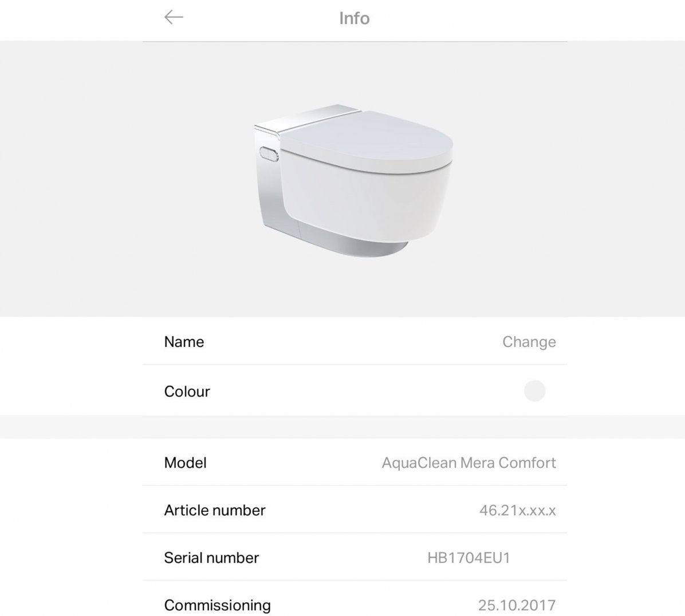Click the toilet lid in the product picture

coord(367,140)
